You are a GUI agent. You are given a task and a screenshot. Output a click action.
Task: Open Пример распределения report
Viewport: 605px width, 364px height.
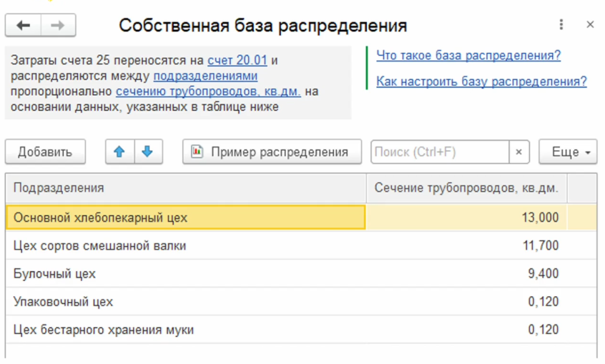click(270, 152)
